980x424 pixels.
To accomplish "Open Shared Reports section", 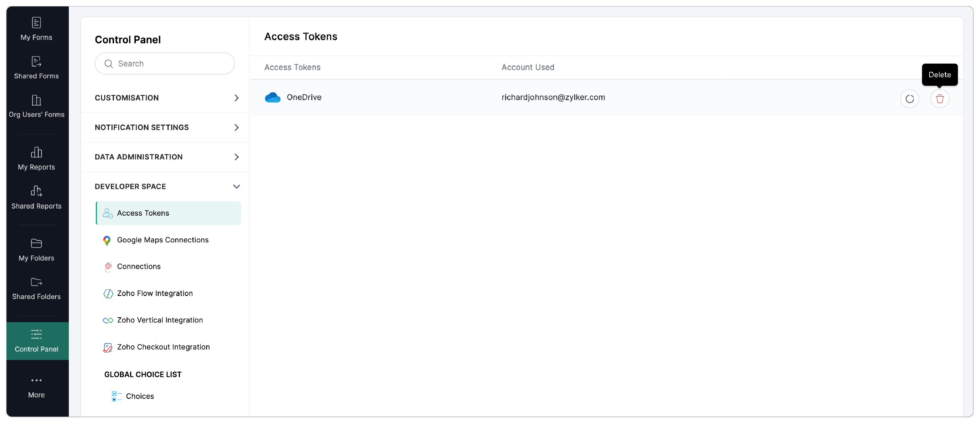I will tap(36, 197).
